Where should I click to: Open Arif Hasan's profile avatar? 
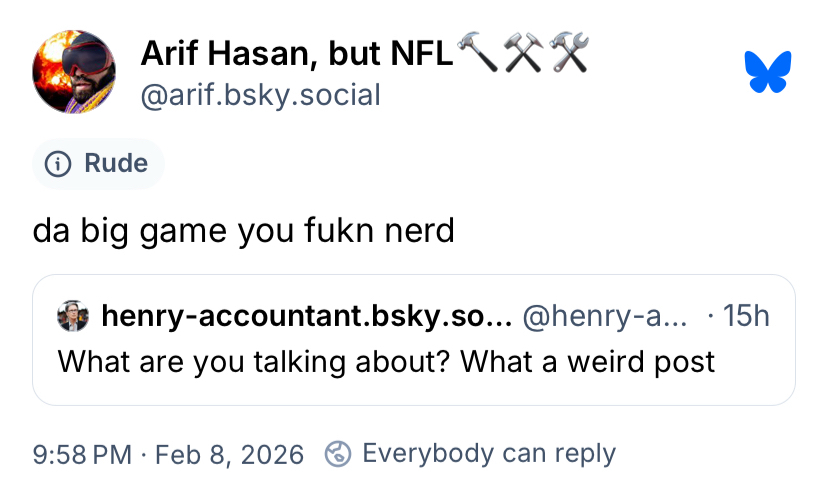[74, 71]
